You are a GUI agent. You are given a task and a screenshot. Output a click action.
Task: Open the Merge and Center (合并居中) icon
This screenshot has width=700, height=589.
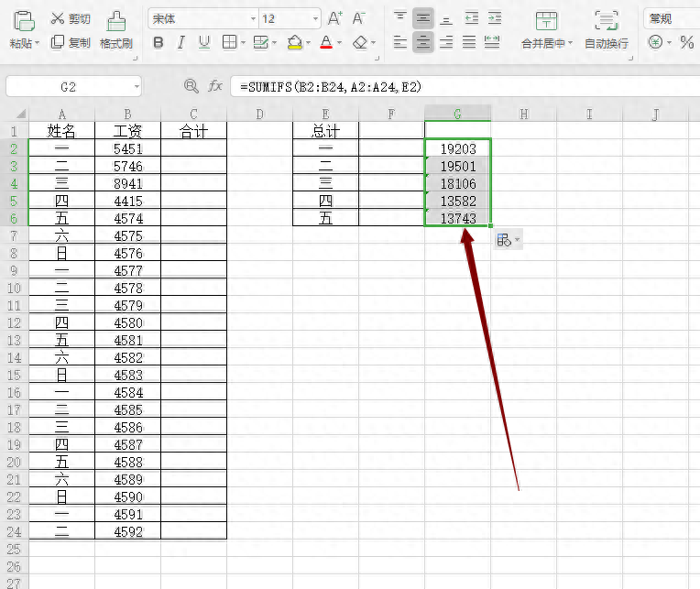(546, 21)
